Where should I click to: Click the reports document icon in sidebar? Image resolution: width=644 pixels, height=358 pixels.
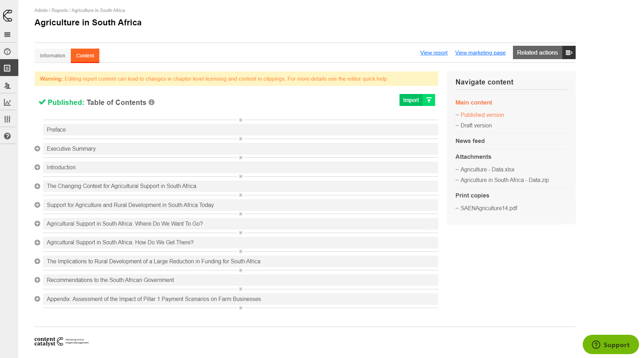[x=7, y=68]
